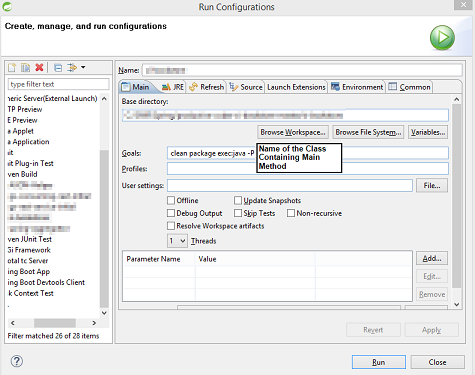Click the help question mark icon
This screenshot has width=475, height=375.
[x=17, y=361]
